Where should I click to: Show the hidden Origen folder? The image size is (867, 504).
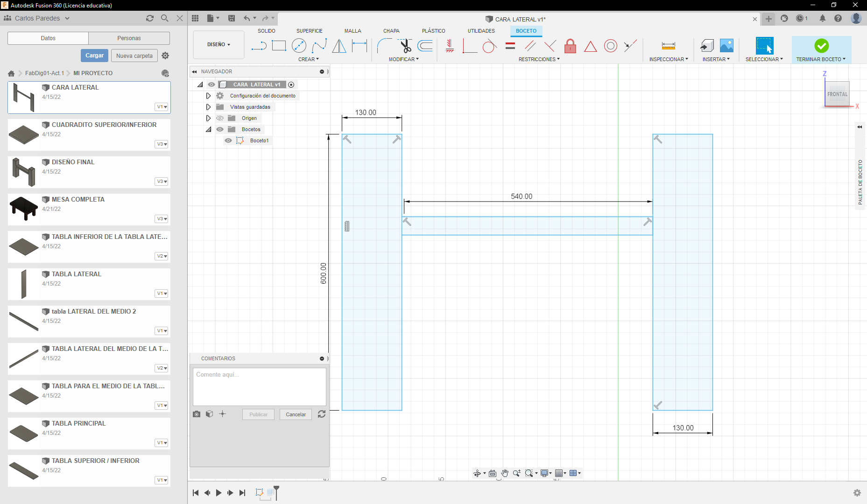pyautogui.click(x=220, y=118)
